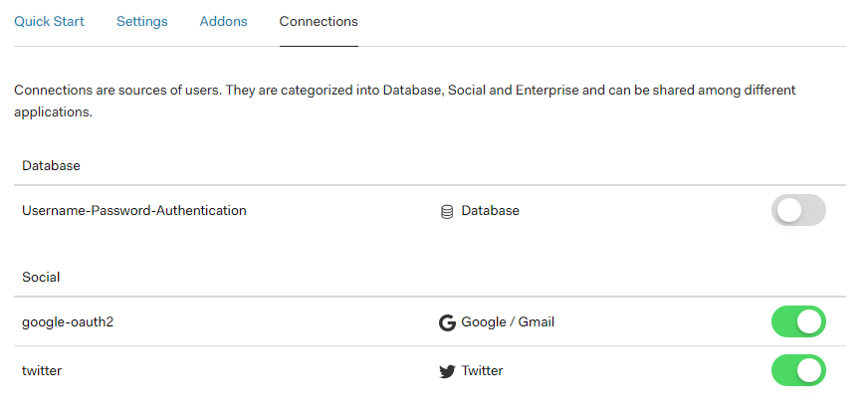Viewport: 868px width, 413px height.
Task: Disable the google-oauth2 connection toggle
Action: click(x=798, y=321)
